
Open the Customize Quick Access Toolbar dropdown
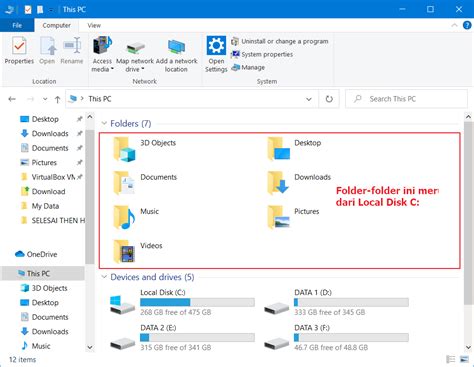click(51, 10)
